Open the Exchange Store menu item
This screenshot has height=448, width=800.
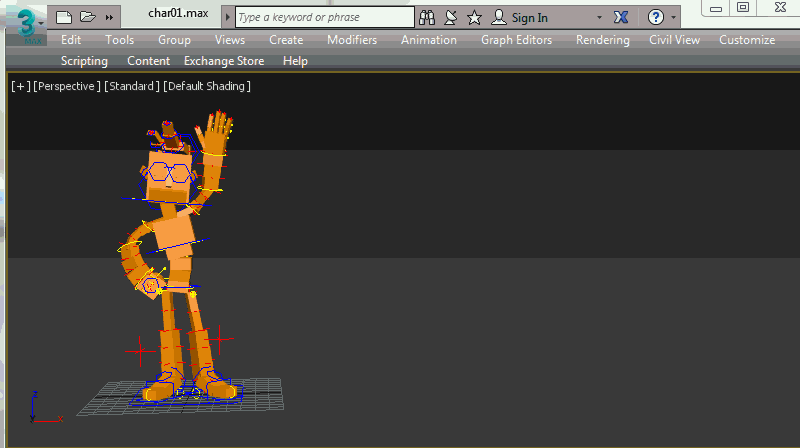tap(224, 61)
